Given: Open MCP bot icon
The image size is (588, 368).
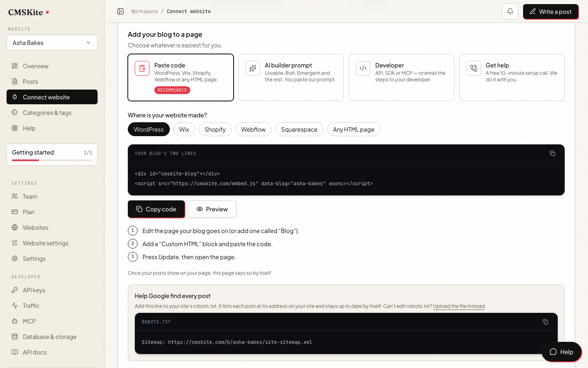Looking at the screenshot, I should click(15, 321).
